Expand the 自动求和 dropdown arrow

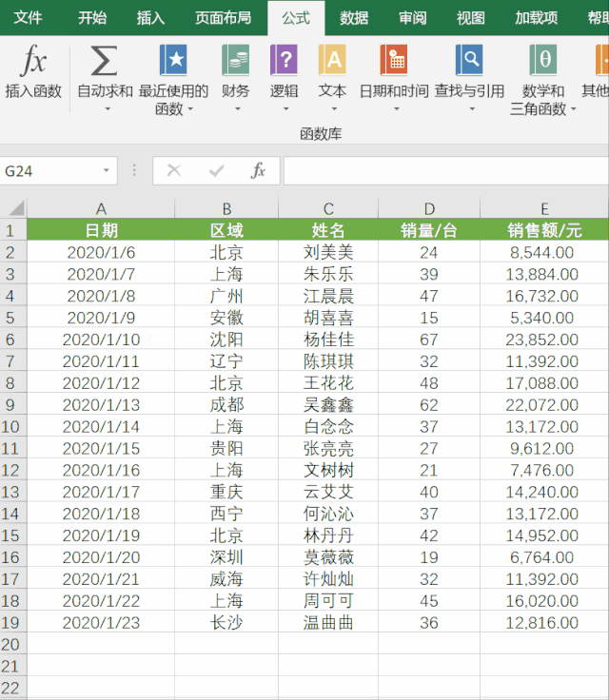tap(108, 109)
